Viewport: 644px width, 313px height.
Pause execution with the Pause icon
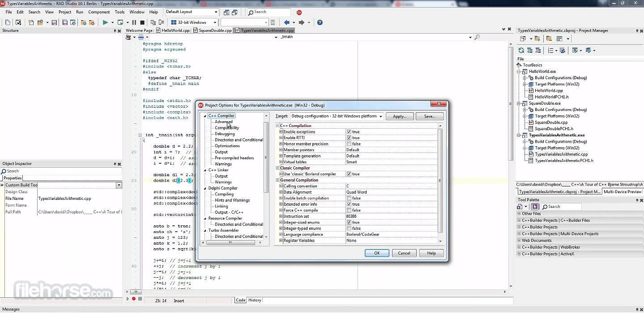(134, 22)
